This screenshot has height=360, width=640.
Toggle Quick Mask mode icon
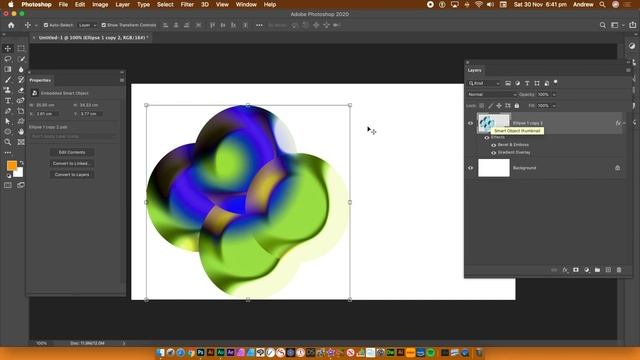(8, 185)
